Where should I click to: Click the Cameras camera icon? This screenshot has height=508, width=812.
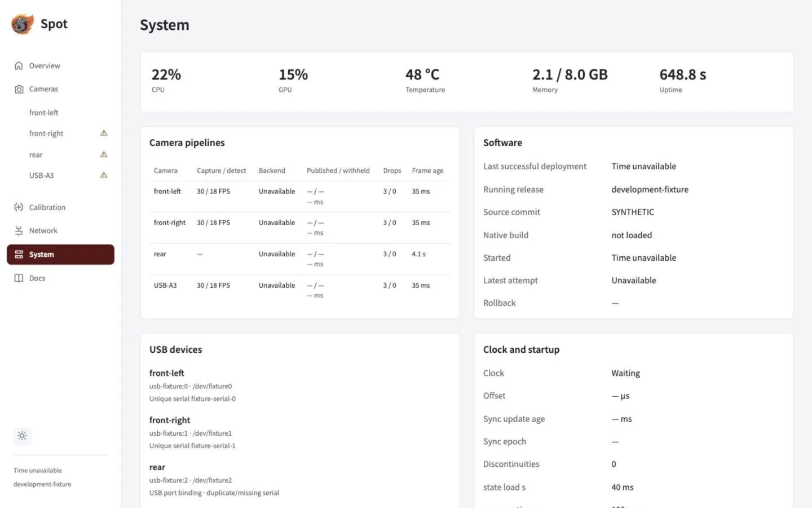(19, 89)
